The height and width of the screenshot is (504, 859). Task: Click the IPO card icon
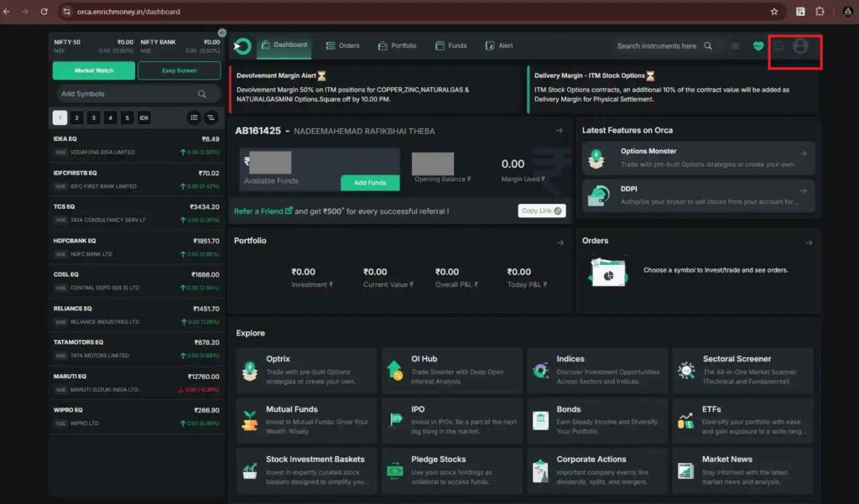(395, 420)
